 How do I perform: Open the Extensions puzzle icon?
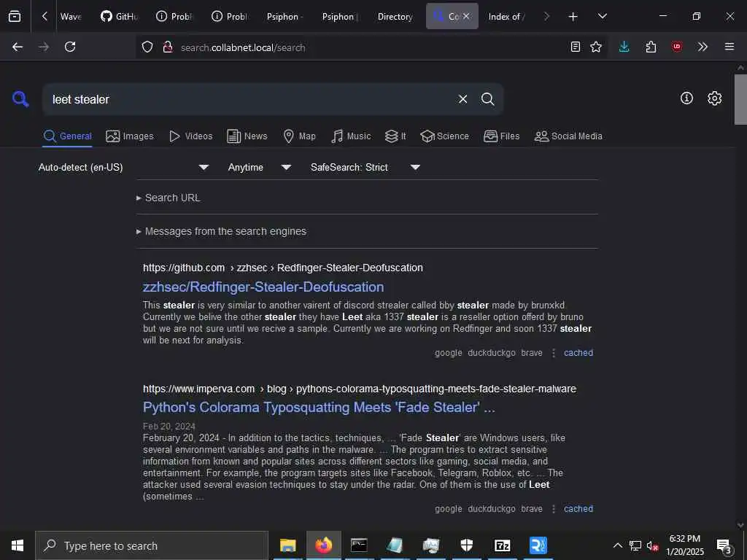click(651, 47)
